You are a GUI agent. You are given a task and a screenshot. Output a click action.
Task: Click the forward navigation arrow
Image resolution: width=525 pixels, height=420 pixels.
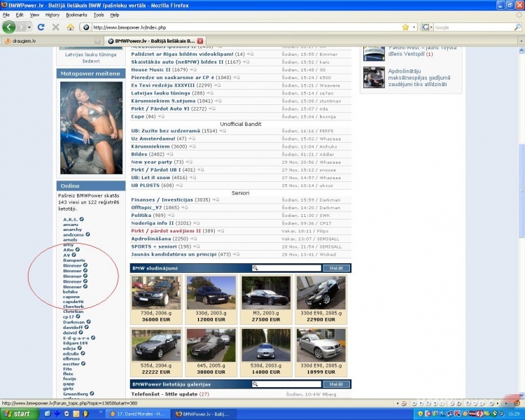pyautogui.click(x=21, y=27)
